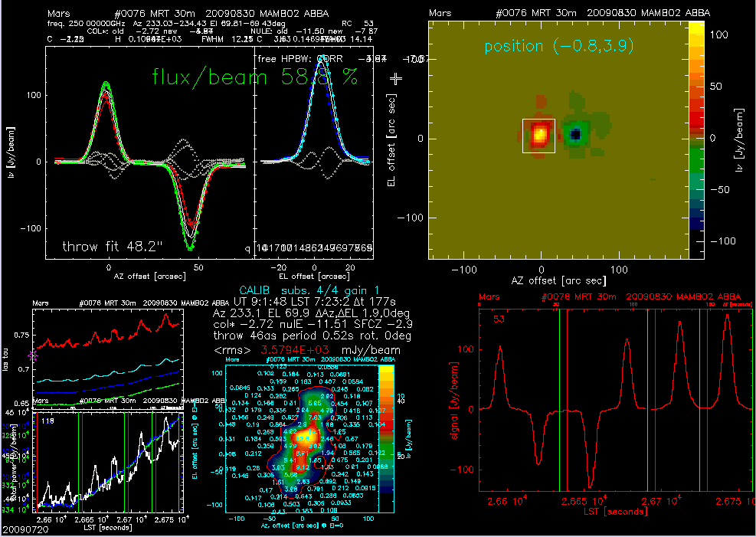Click the magenta star marker on tau plot
756x537 pixels.
pos(33,355)
